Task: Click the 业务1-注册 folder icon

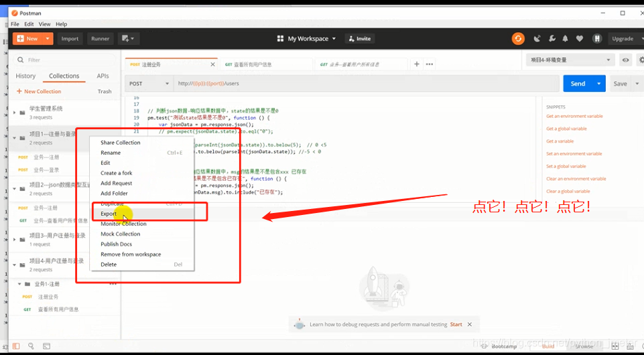Action: tap(27, 284)
